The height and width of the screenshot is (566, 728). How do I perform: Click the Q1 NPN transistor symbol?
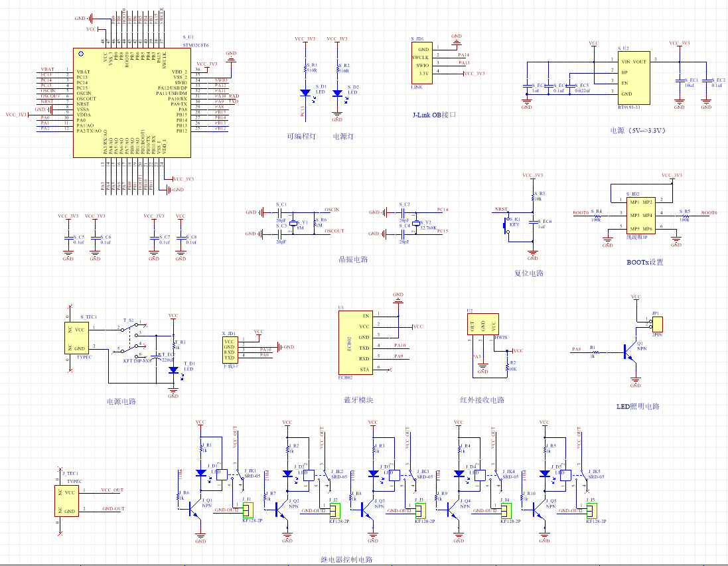tap(628, 352)
